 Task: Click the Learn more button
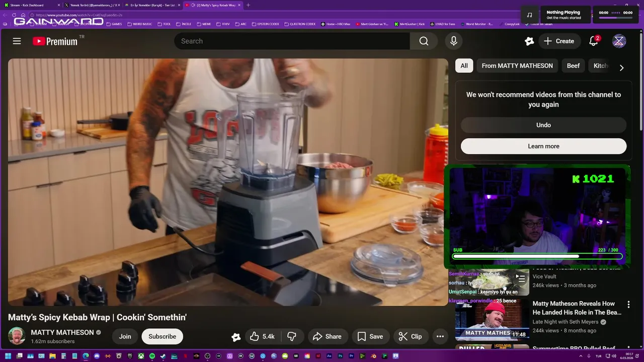tap(543, 146)
